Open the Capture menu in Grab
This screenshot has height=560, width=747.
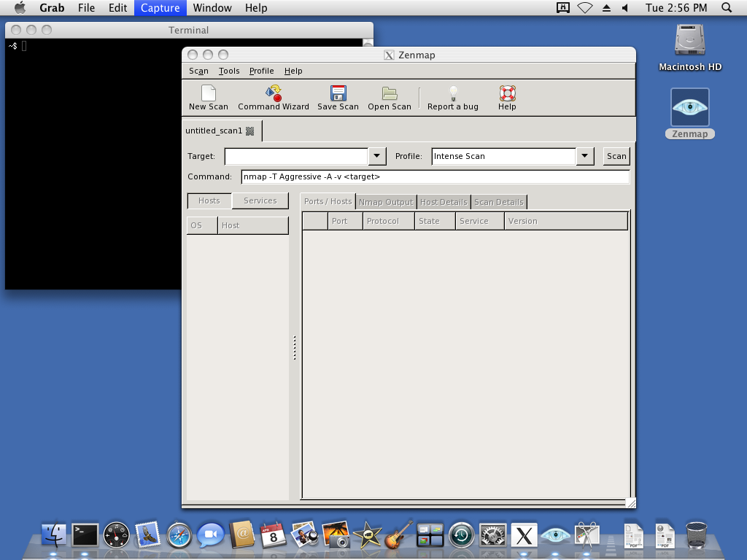[160, 7]
